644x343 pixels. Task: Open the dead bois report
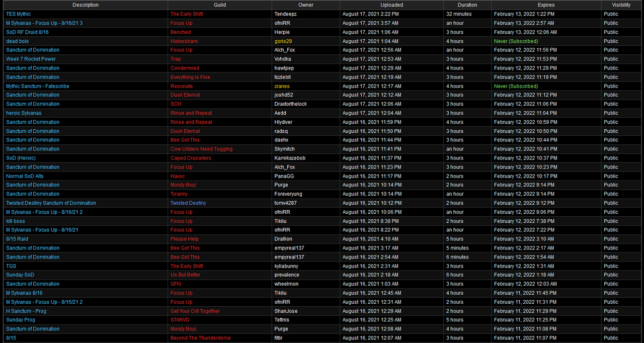click(x=17, y=41)
